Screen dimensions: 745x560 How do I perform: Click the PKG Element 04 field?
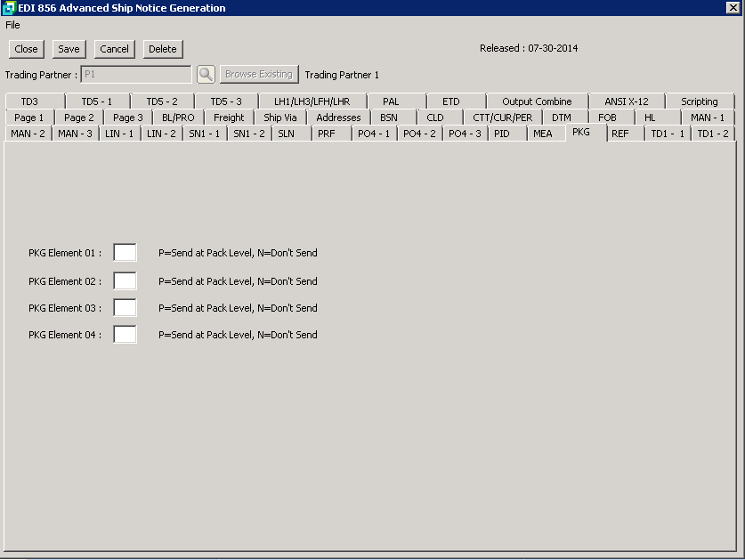click(x=125, y=335)
